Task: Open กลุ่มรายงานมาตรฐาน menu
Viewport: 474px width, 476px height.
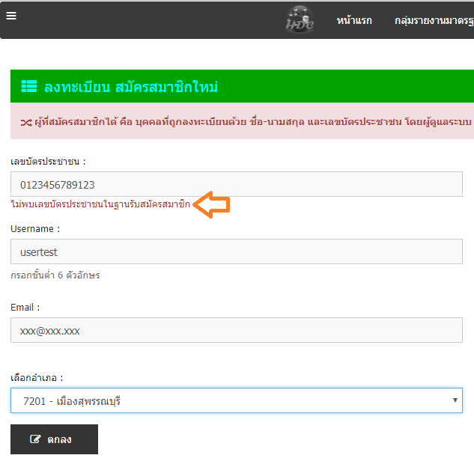Action: [434, 20]
